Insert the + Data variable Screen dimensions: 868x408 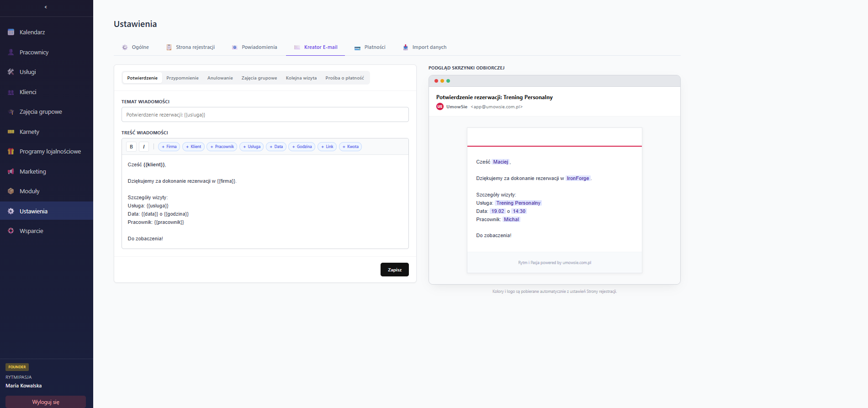point(276,147)
